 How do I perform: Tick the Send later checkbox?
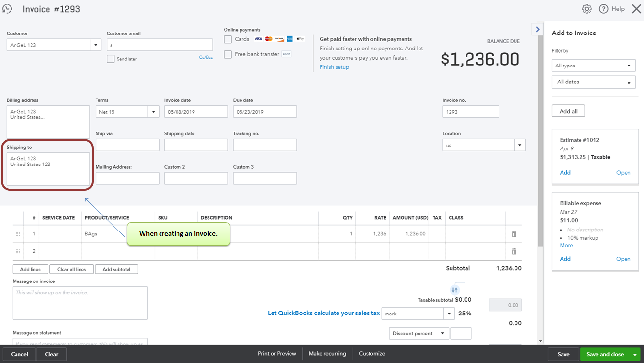[x=111, y=59]
